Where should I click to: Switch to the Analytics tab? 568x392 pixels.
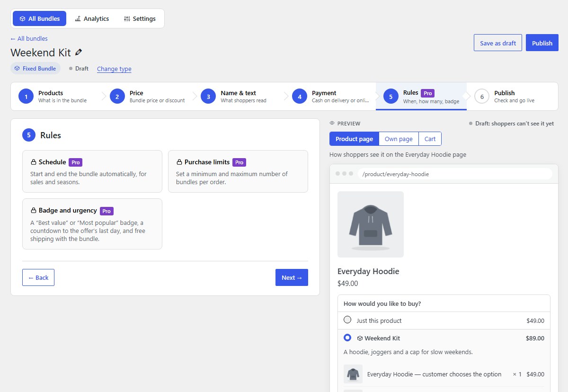[92, 18]
